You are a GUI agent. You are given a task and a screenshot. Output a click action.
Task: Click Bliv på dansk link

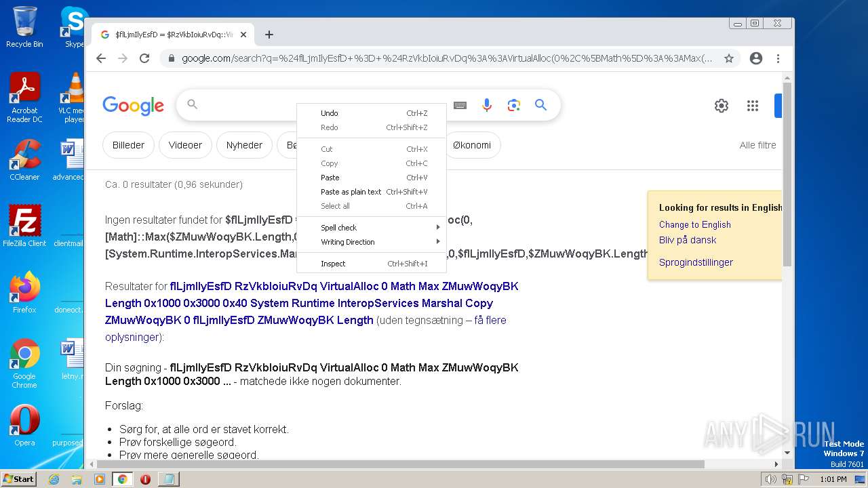[688, 240]
